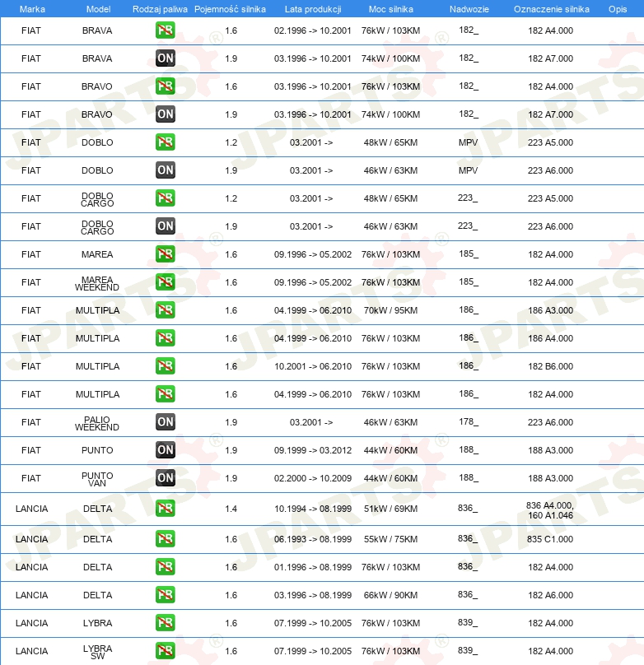Click the petrol icon in the LANCIA LYBRA row

tap(165, 623)
